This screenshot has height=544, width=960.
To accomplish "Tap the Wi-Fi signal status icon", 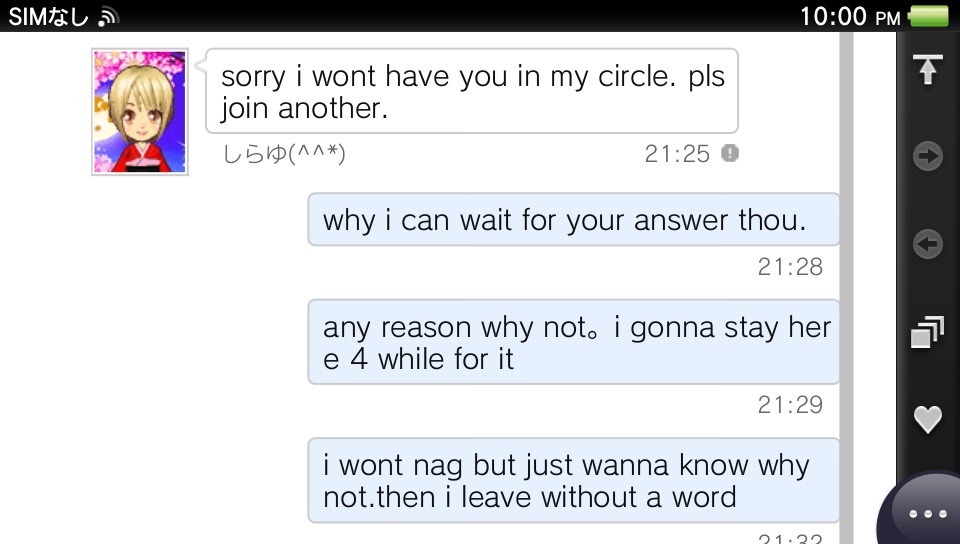I will coord(108,17).
